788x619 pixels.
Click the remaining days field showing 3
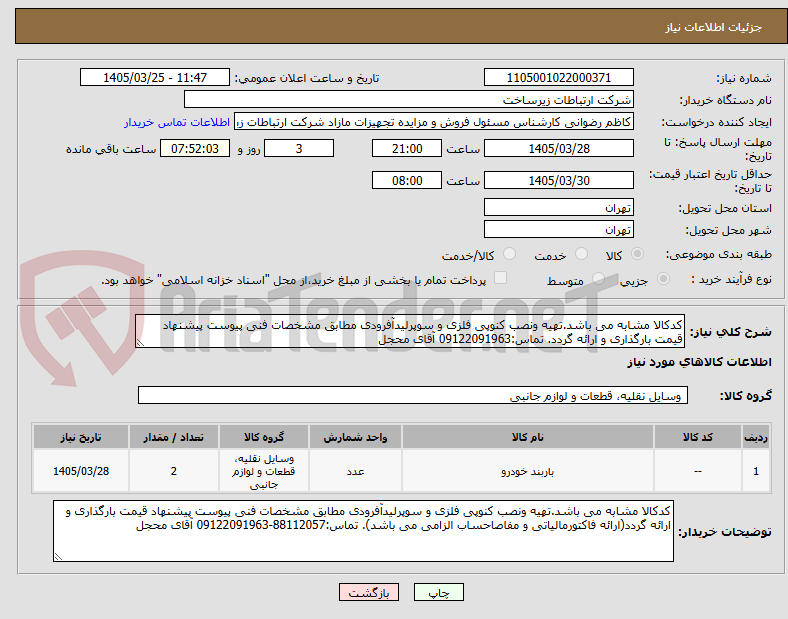point(299,149)
